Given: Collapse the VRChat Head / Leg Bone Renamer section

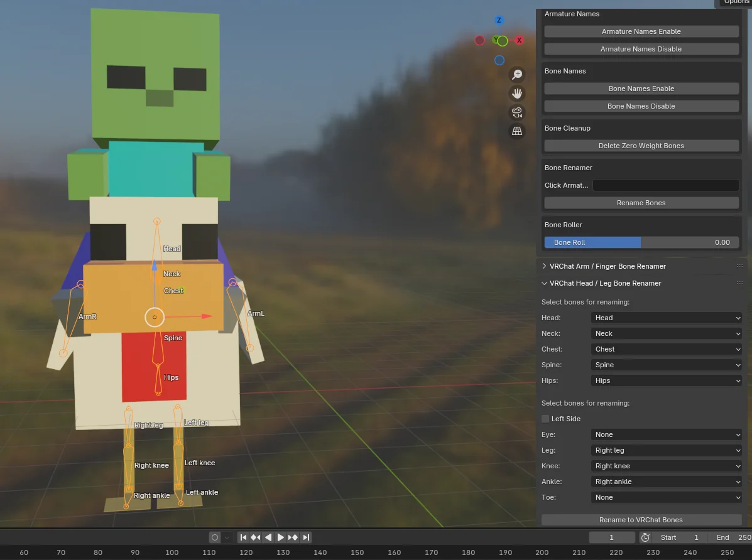Looking at the screenshot, I should click(605, 283).
